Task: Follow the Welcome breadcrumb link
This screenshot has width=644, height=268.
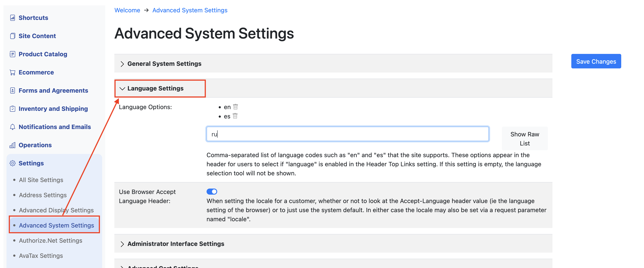Action: click(x=127, y=10)
